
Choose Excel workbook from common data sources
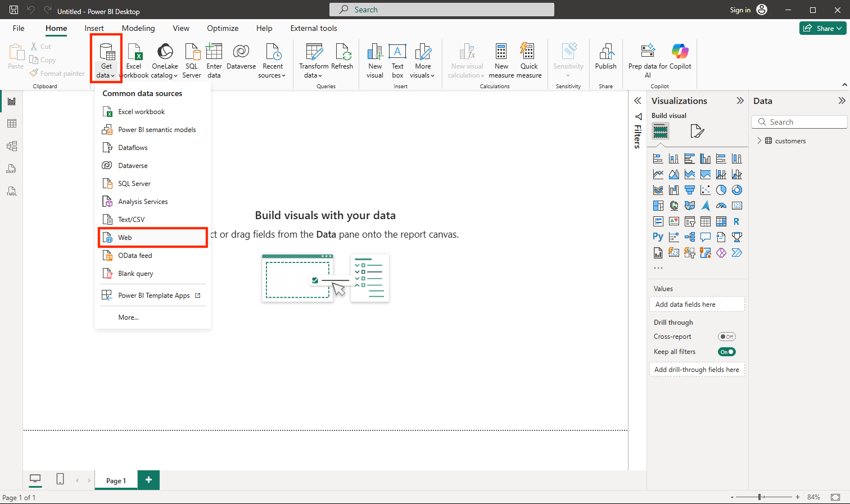pos(153,112)
